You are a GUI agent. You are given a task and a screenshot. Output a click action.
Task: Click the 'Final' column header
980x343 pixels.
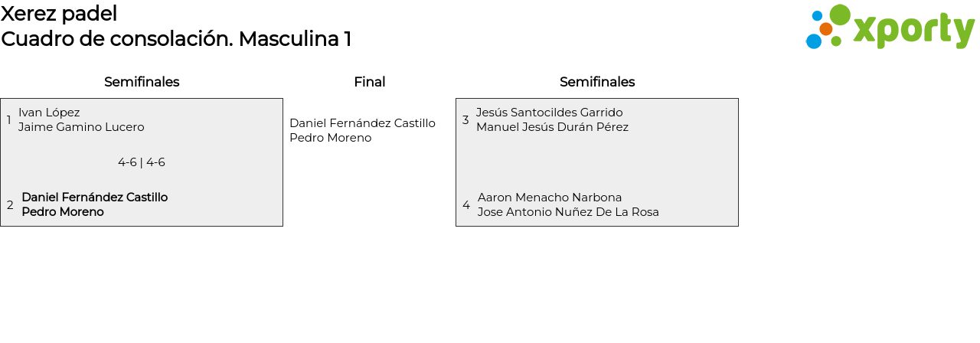(369, 82)
